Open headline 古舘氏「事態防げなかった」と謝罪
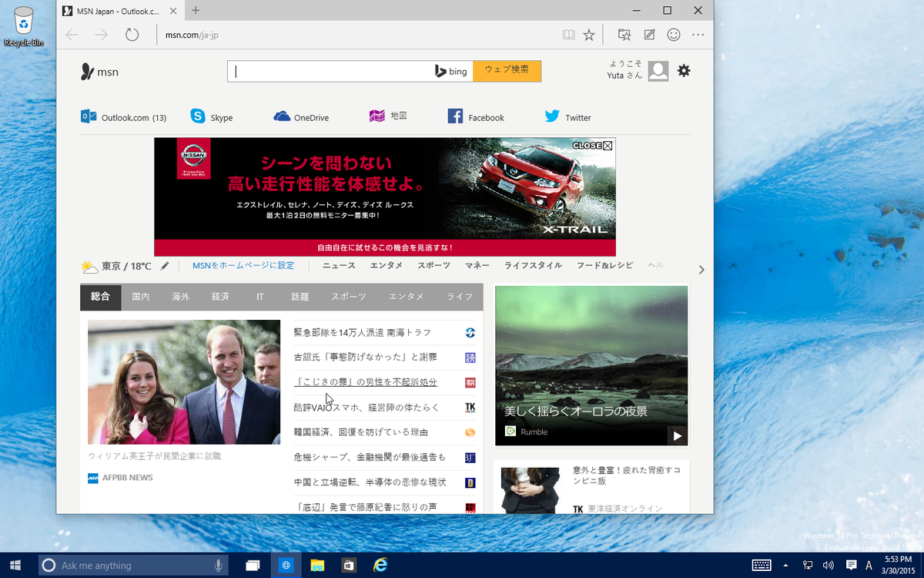 pos(365,358)
